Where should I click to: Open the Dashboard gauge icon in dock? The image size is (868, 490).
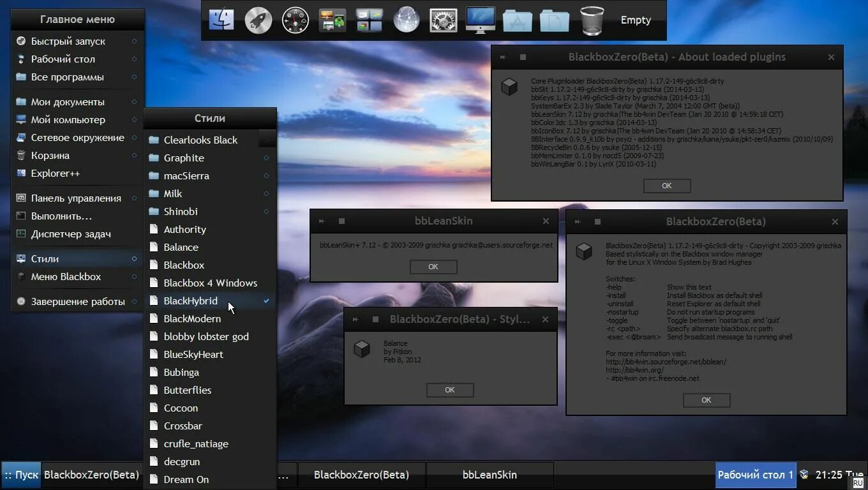(x=296, y=20)
